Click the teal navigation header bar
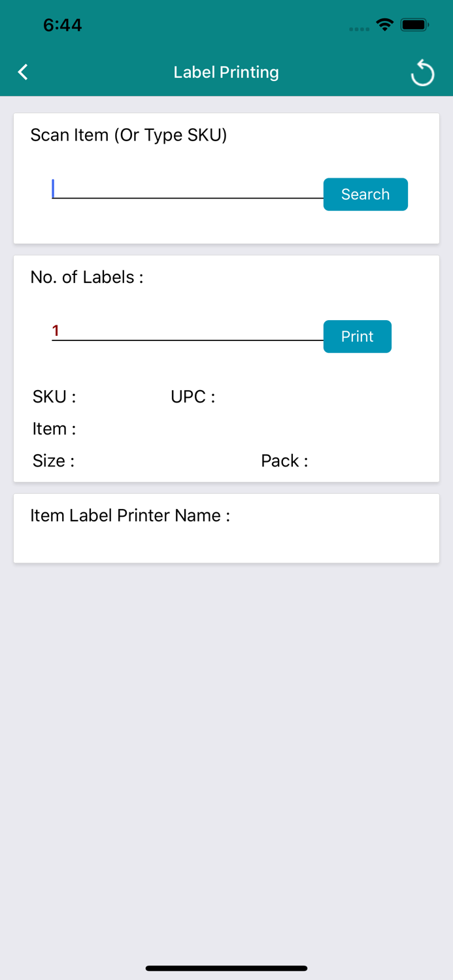This screenshot has width=453, height=980. pos(226,72)
